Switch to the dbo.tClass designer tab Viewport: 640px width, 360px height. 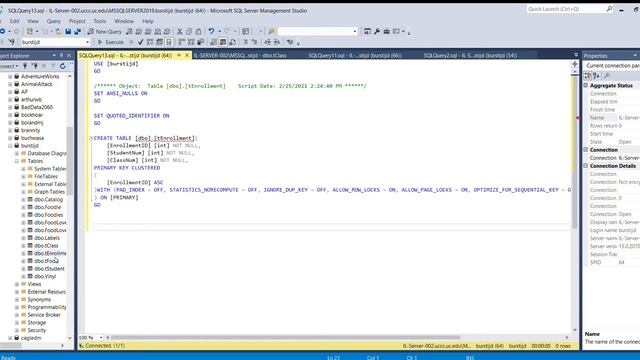240,55
